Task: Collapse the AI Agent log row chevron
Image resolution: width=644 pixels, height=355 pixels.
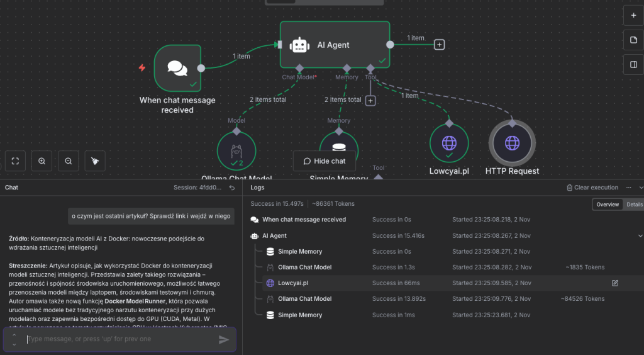Action: (x=640, y=236)
